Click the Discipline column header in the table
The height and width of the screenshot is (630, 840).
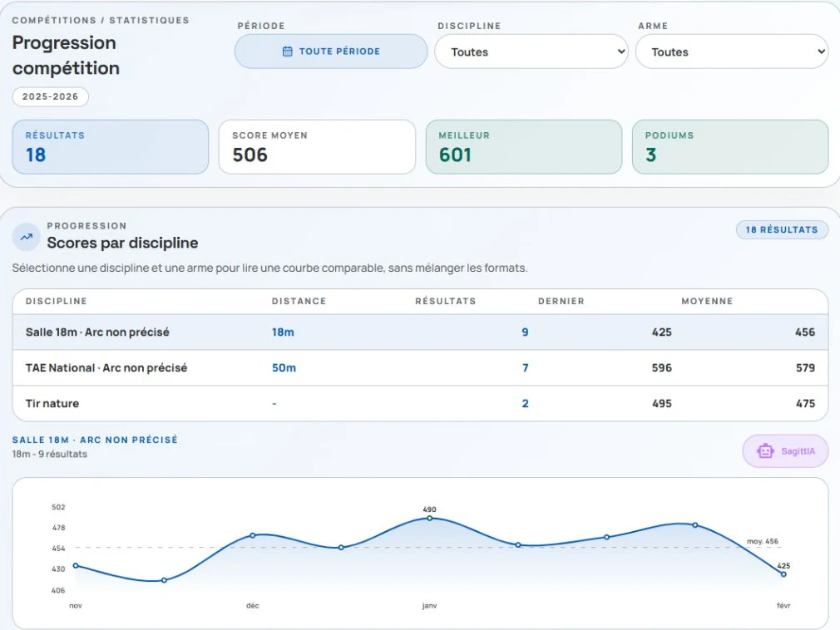(57, 302)
